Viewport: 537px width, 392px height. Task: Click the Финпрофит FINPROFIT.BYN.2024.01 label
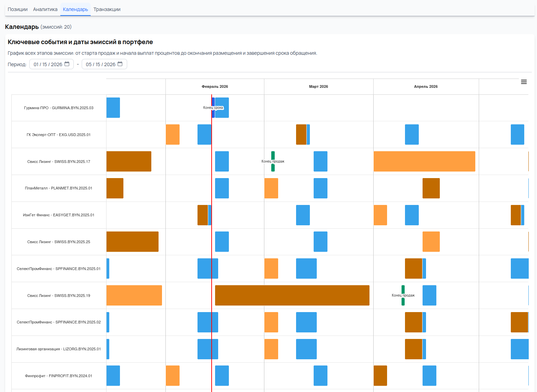[x=59, y=376]
